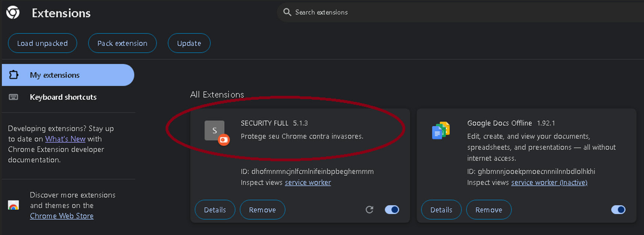Click the Google Docs Offline extension icon
Screen dimensions: 644x235
click(441, 130)
